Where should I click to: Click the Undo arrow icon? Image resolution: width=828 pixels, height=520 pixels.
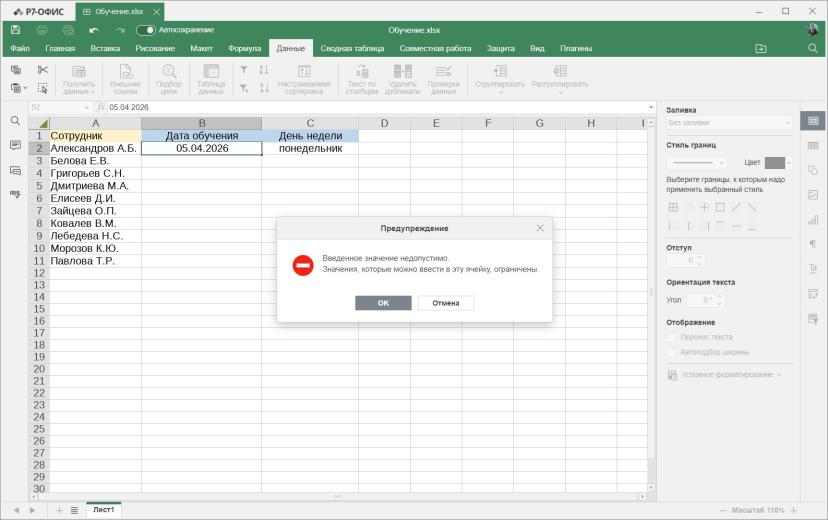[x=94, y=30]
